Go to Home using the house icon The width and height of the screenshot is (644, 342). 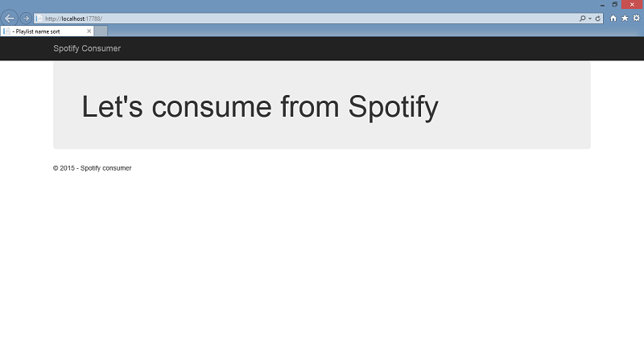point(614,18)
